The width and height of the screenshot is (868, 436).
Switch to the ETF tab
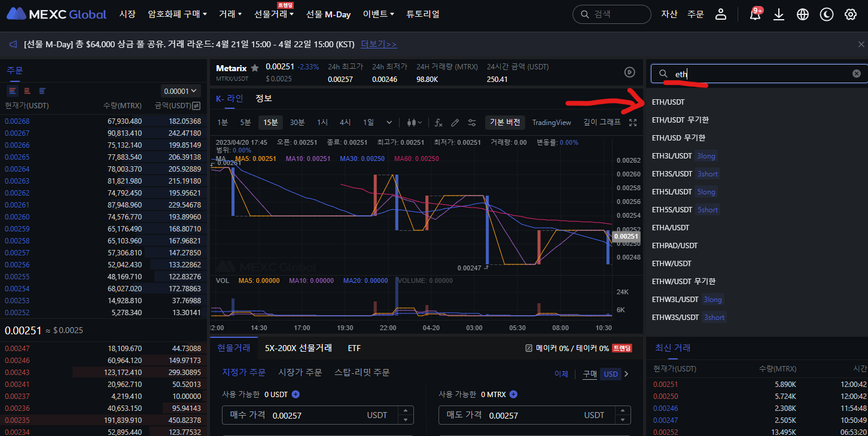click(354, 348)
